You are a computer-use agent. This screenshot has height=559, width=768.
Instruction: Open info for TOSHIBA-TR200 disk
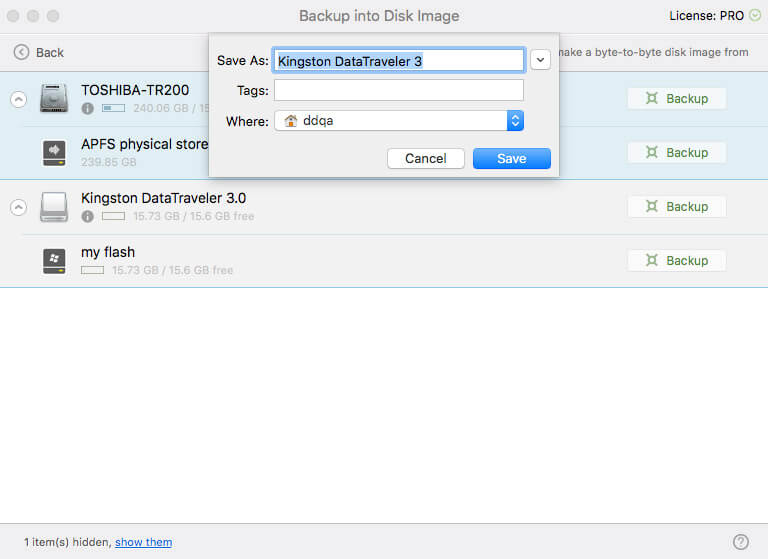(x=88, y=108)
